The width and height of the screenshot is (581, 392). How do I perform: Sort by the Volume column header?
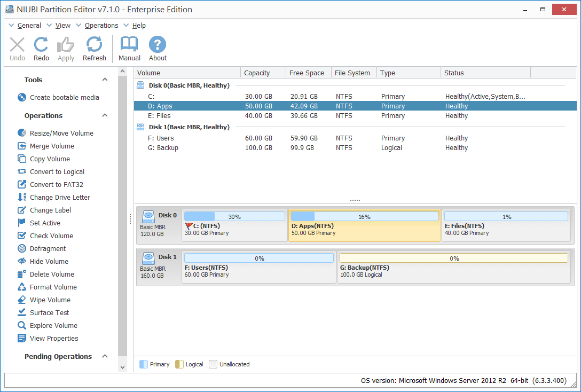(187, 73)
